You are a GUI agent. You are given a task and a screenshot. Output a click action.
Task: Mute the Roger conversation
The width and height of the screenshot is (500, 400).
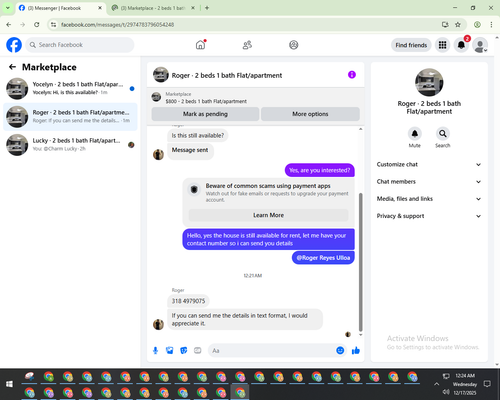tap(415, 134)
